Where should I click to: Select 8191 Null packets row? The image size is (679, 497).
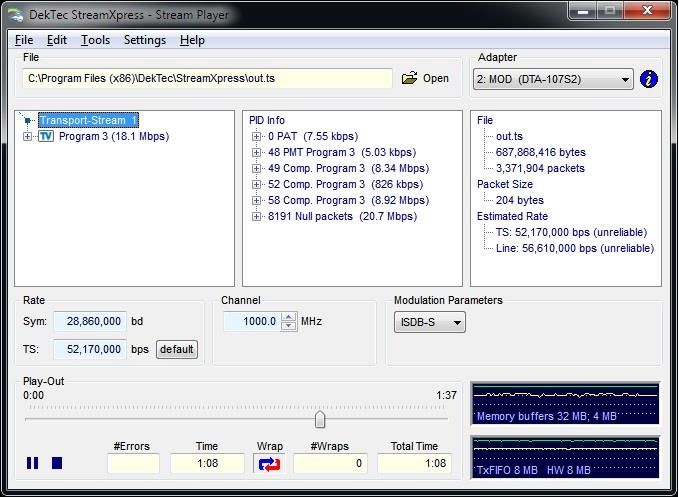pos(342,216)
